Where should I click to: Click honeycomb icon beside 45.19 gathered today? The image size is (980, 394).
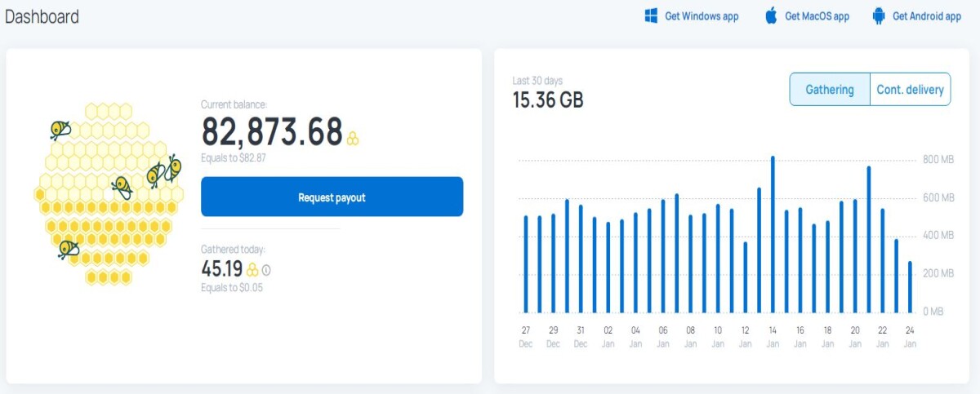[x=252, y=270]
